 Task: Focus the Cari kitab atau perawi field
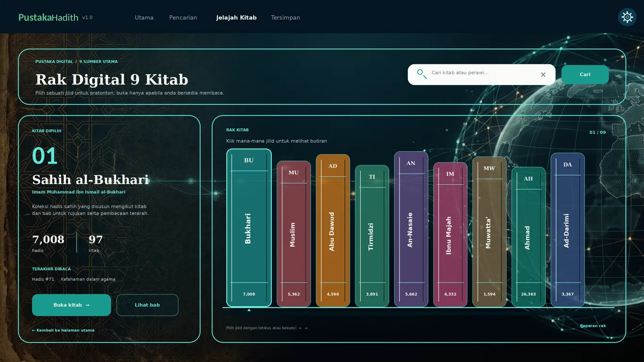click(482, 74)
